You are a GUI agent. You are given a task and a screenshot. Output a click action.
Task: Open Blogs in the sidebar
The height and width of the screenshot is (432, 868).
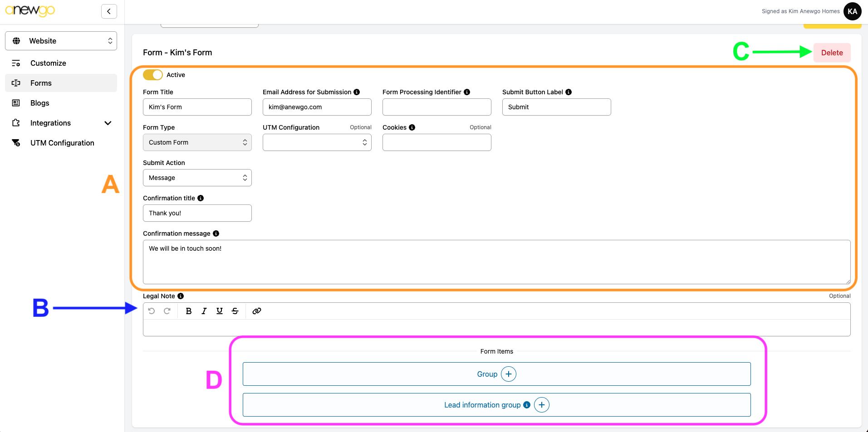point(40,103)
